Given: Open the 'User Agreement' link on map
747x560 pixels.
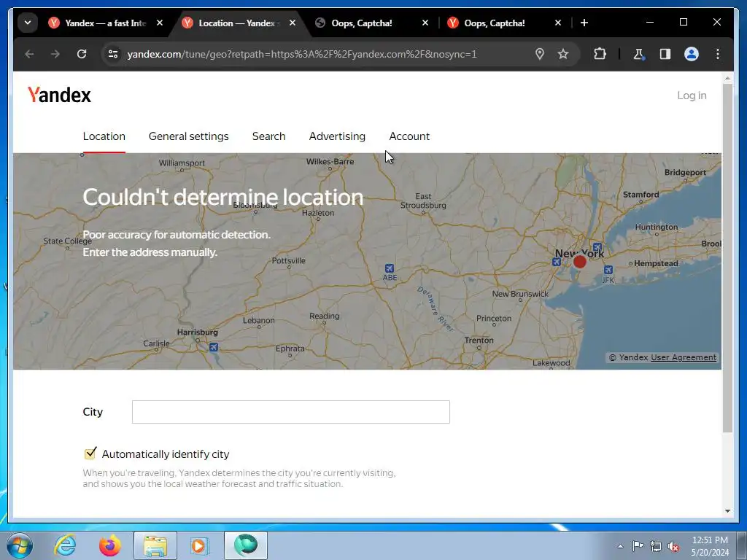Looking at the screenshot, I should pos(684,357).
